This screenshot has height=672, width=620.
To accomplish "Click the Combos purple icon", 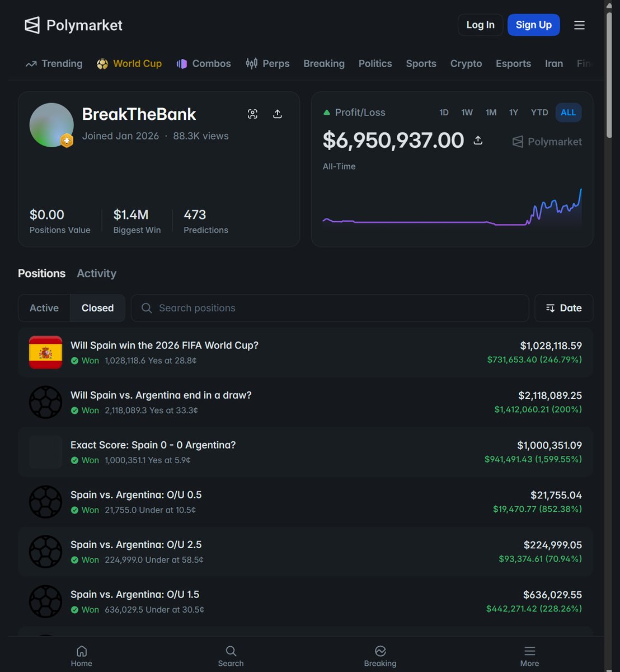I will [x=181, y=64].
